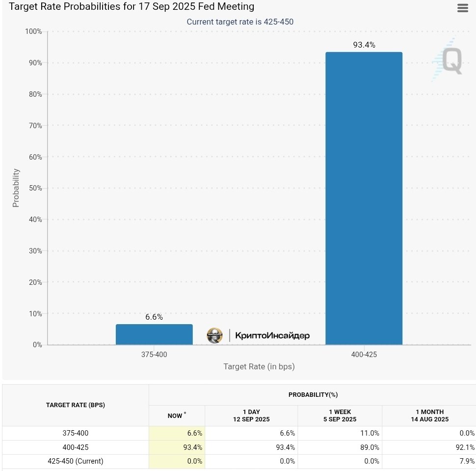Click the chart title text
This screenshot has height=471, width=476.
click(x=132, y=6)
